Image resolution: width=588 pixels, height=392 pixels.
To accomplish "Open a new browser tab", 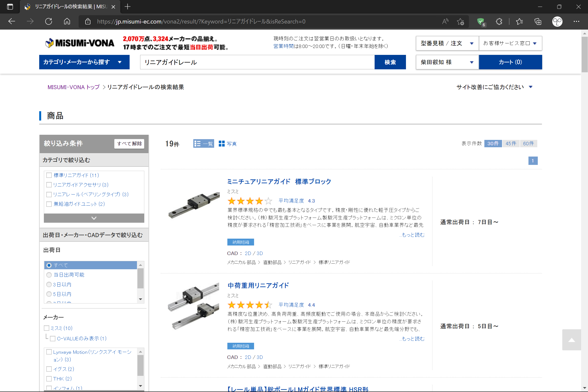I will coord(127,7).
